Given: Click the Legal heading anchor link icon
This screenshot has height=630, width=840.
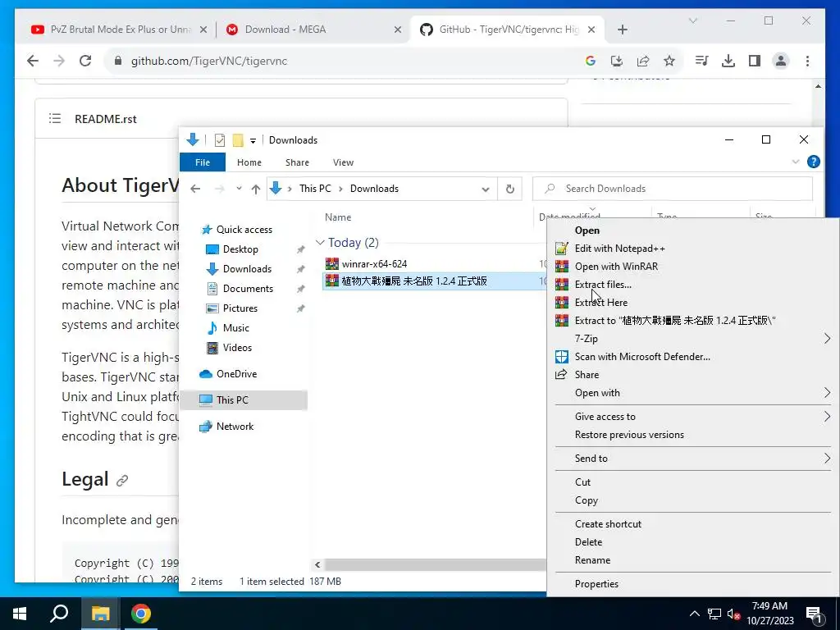Looking at the screenshot, I should tap(122, 481).
